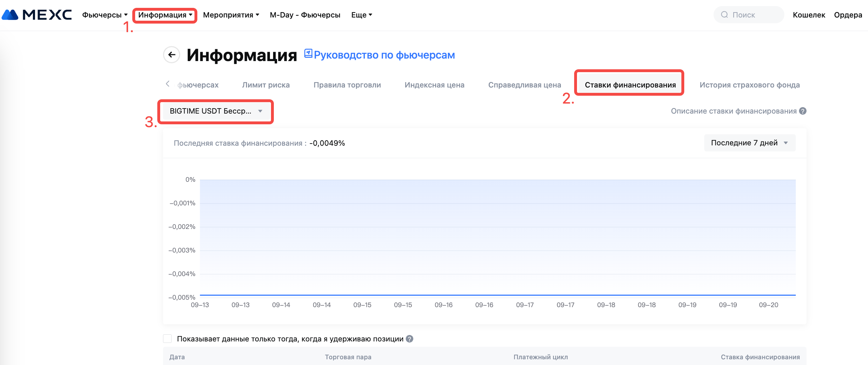Open the Информация menu in the top bar
Screen dimensions: 868x365
tap(165, 15)
